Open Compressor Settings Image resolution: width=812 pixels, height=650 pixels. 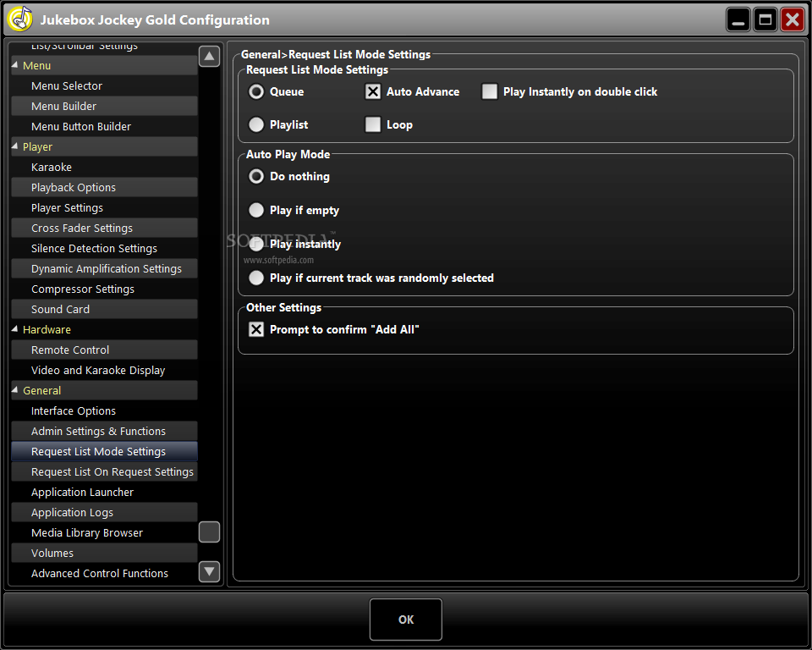pos(104,289)
